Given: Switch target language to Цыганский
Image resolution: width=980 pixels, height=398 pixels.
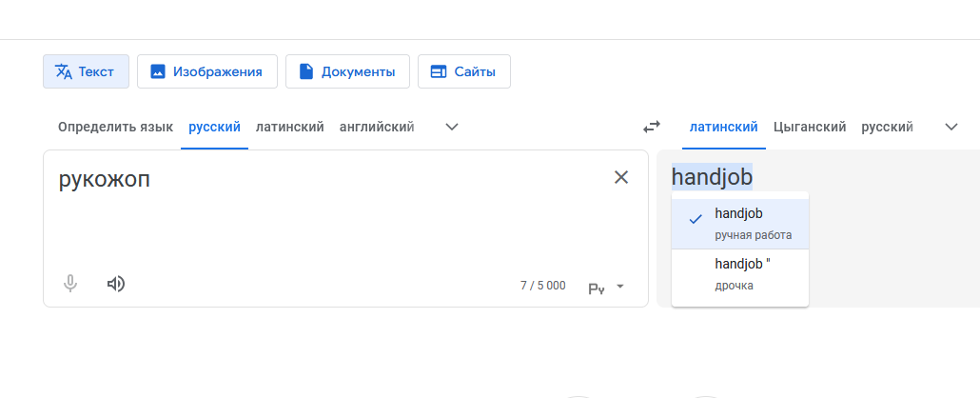Looking at the screenshot, I should tap(810, 127).
